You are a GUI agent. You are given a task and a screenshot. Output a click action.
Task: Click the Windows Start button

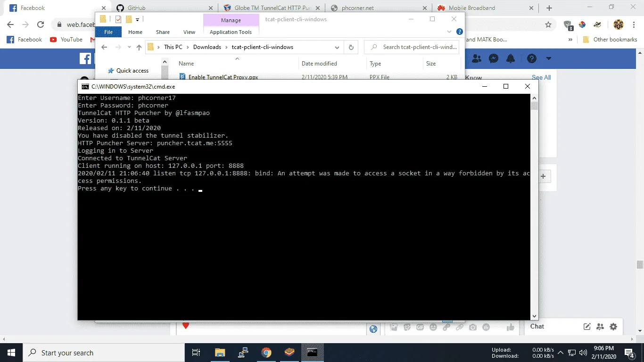tap(11, 353)
